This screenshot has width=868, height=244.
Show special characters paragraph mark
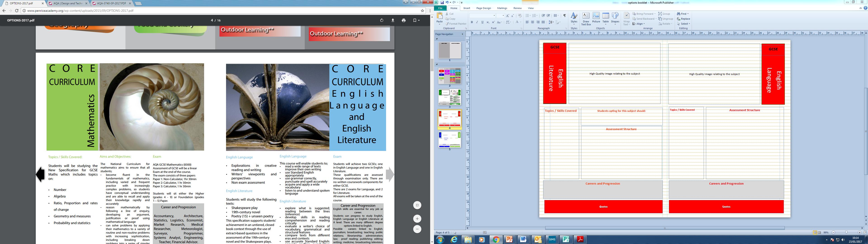point(564,16)
